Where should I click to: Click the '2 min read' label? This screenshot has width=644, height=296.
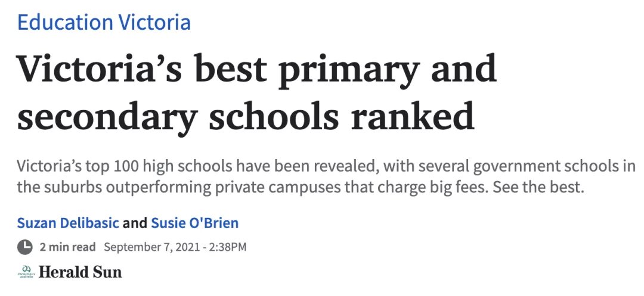67,247
